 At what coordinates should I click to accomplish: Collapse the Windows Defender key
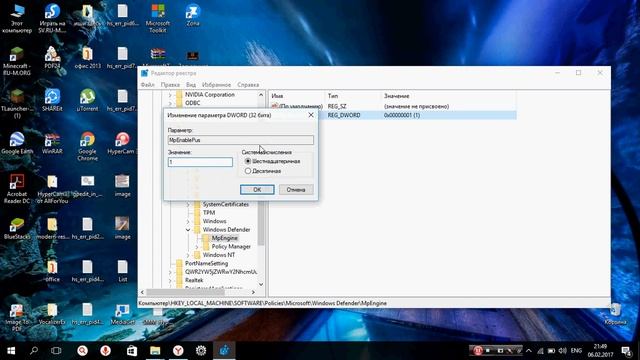[x=188, y=230]
